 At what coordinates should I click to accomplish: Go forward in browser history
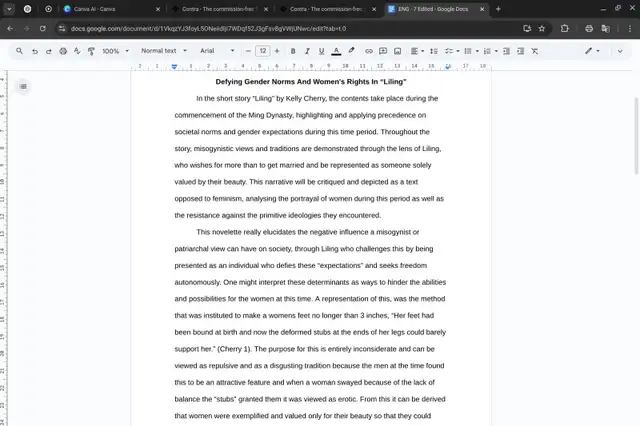click(x=26, y=29)
